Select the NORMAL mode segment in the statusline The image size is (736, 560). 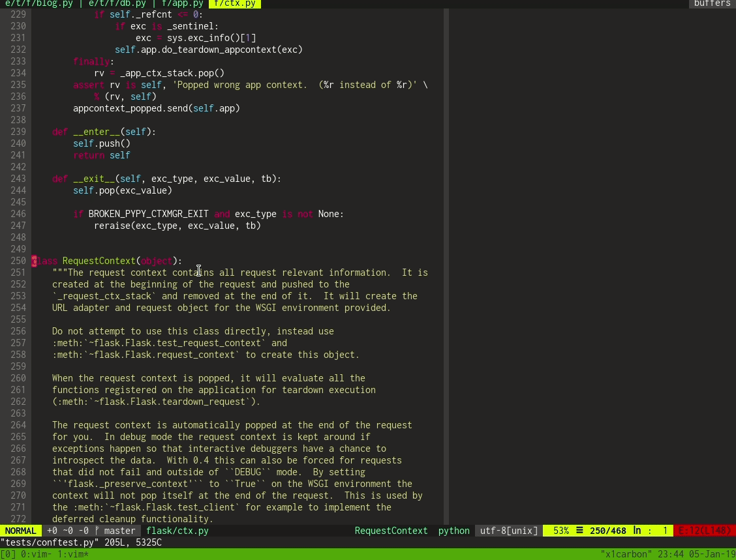[x=20, y=531]
